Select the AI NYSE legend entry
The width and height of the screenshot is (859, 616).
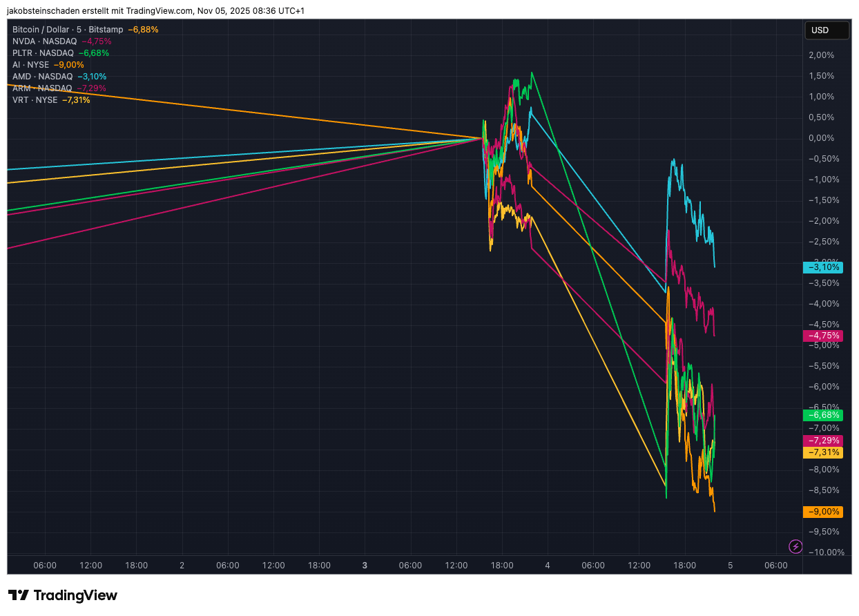[x=30, y=65]
